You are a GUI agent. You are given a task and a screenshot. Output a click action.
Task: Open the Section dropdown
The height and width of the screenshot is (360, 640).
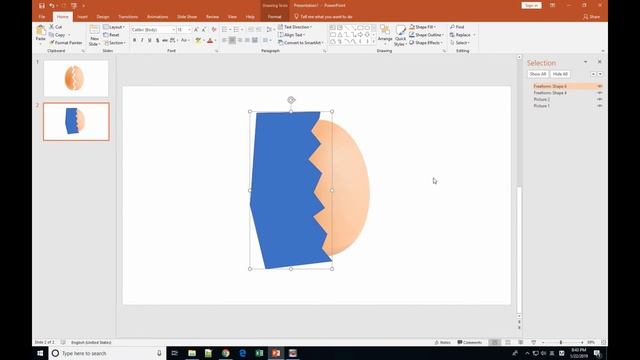click(x=114, y=42)
